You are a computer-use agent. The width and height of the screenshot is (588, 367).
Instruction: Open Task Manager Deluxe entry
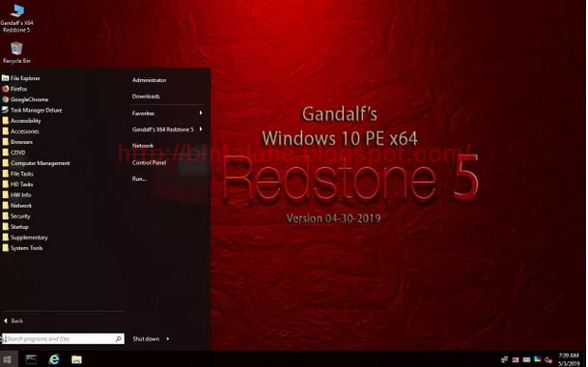tap(32, 110)
